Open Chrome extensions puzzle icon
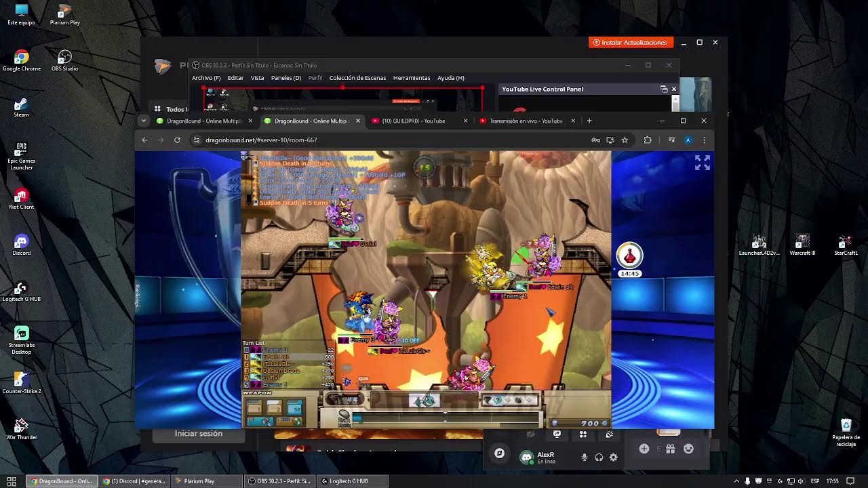Viewport: 868px width, 488px height. (x=648, y=140)
